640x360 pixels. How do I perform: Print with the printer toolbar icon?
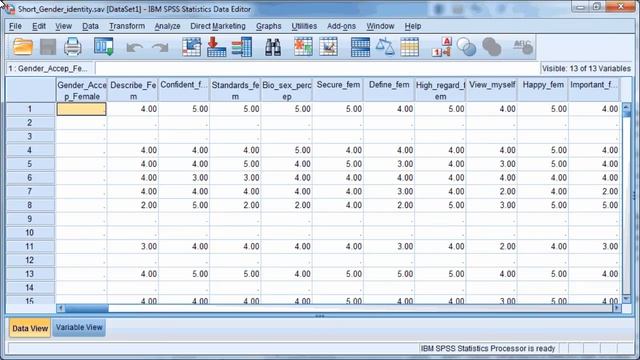pyautogui.click(x=73, y=47)
